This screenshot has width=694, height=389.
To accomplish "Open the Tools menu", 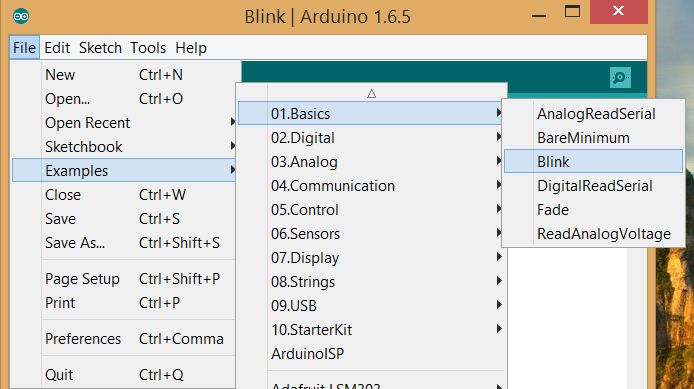I will [x=148, y=47].
